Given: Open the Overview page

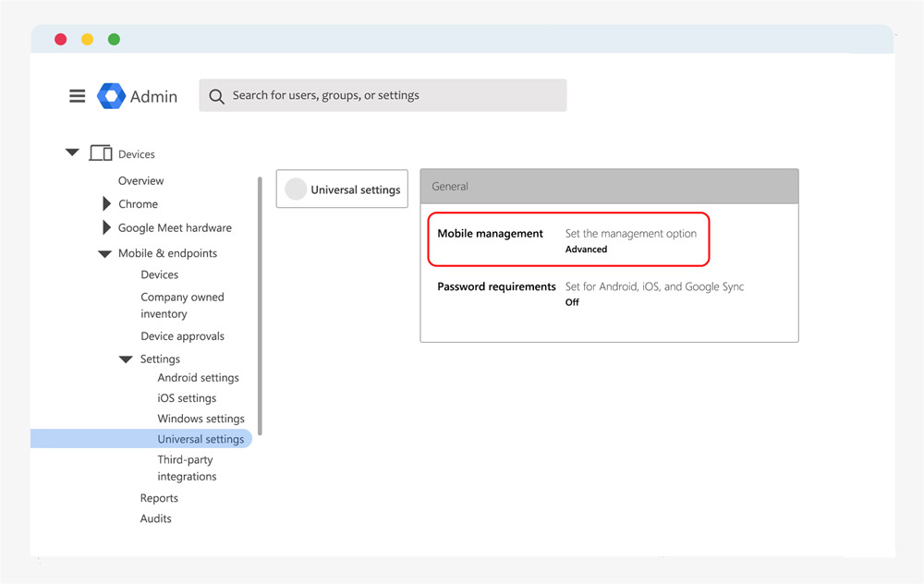Looking at the screenshot, I should point(140,181).
